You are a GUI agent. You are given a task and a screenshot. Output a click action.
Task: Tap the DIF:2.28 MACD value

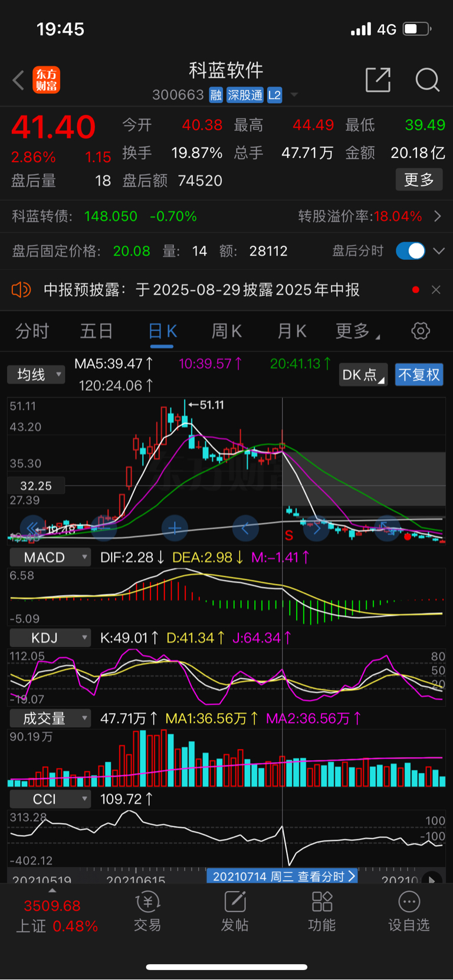(132, 557)
